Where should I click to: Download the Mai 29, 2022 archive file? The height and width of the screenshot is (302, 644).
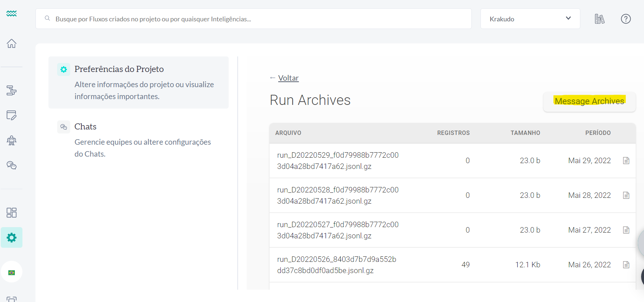pos(626,161)
